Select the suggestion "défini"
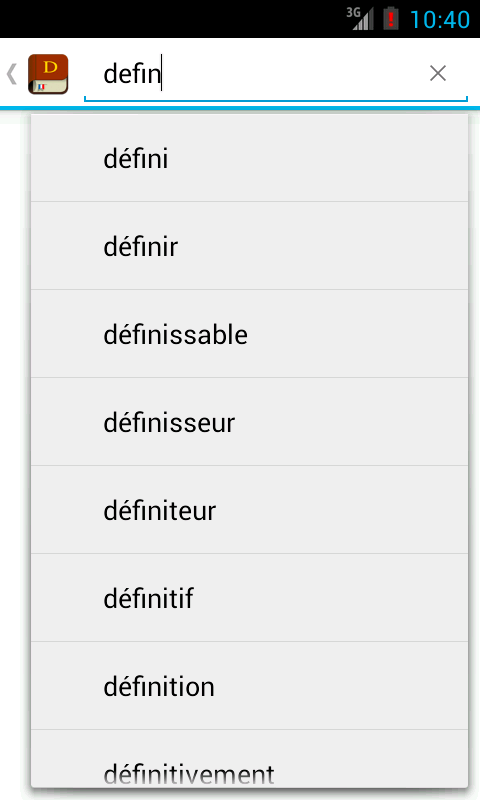480x800 pixels. coord(249,158)
